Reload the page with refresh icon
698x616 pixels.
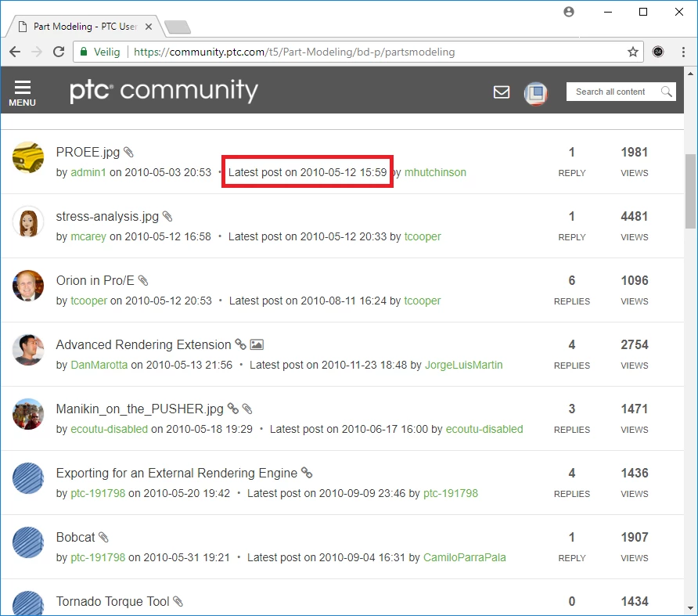pos(59,52)
